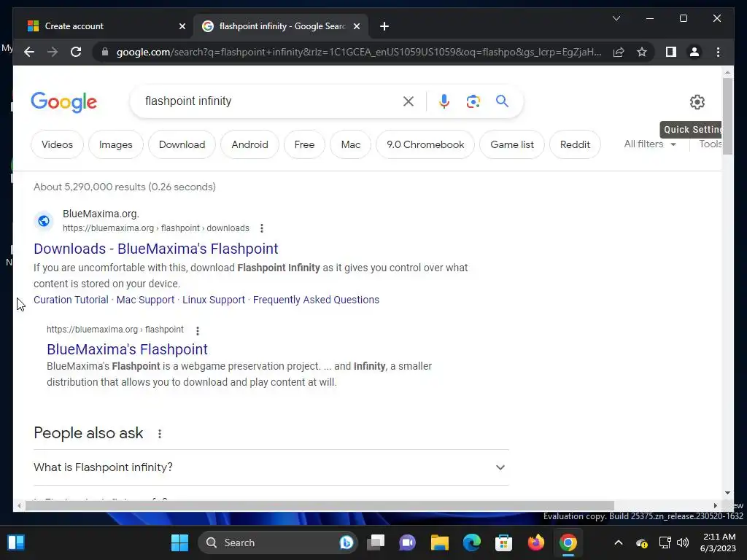
Task: Open Quick Settings gear icon
Action: click(697, 101)
